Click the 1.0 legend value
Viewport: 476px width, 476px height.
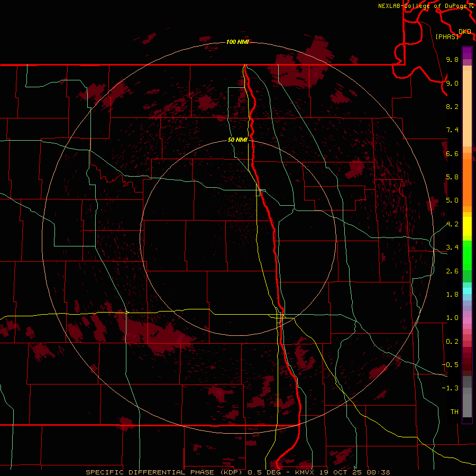pos(452,318)
